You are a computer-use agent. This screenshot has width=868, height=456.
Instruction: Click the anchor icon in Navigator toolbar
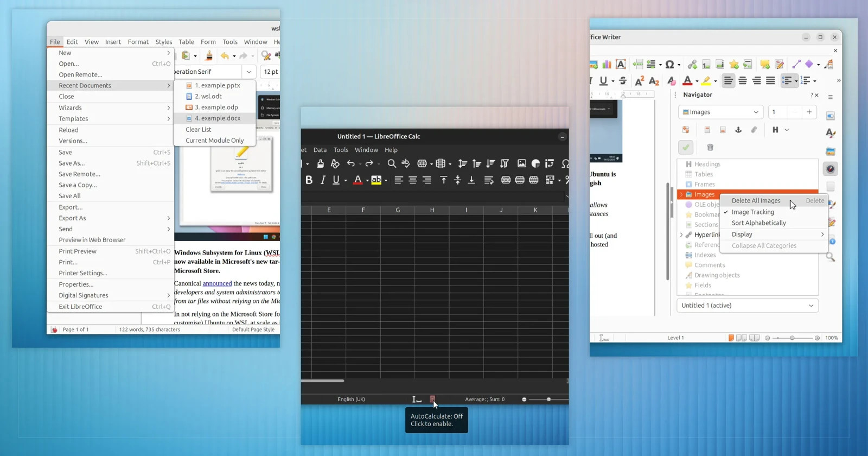738,130
